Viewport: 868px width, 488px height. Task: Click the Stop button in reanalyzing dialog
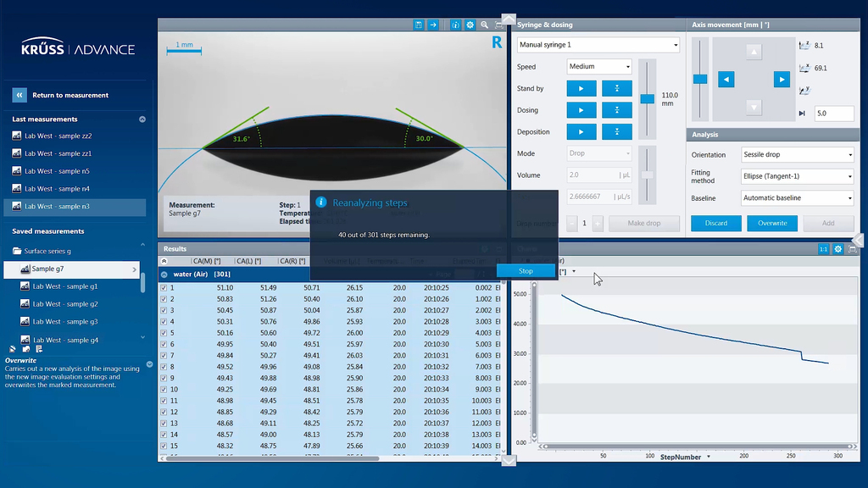pyautogui.click(x=526, y=271)
